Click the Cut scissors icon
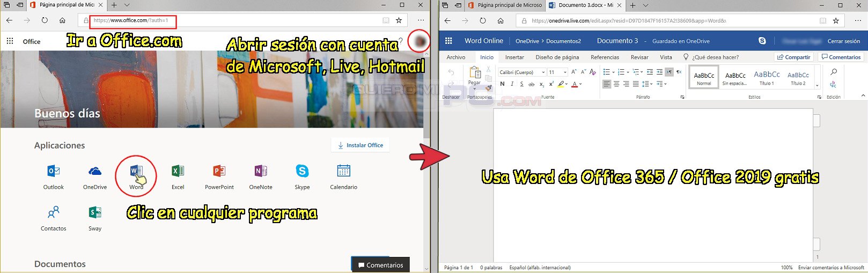This screenshot has width=868, height=273. click(488, 69)
